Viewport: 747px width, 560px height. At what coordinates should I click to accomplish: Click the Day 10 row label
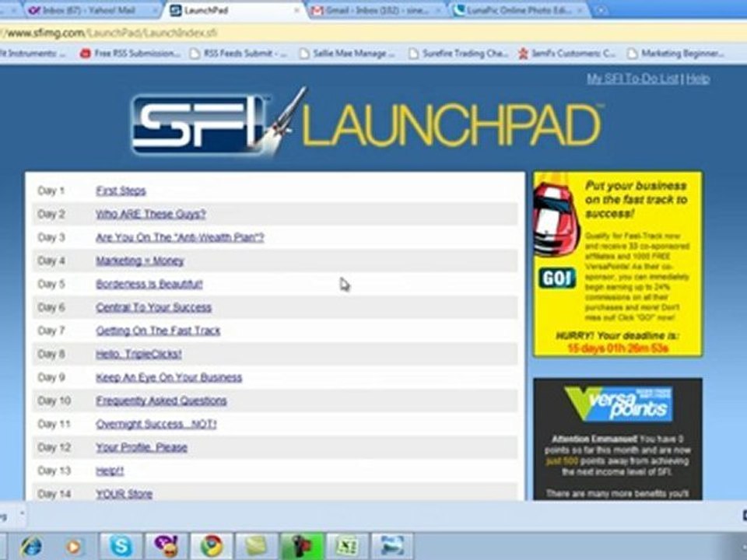click(54, 401)
